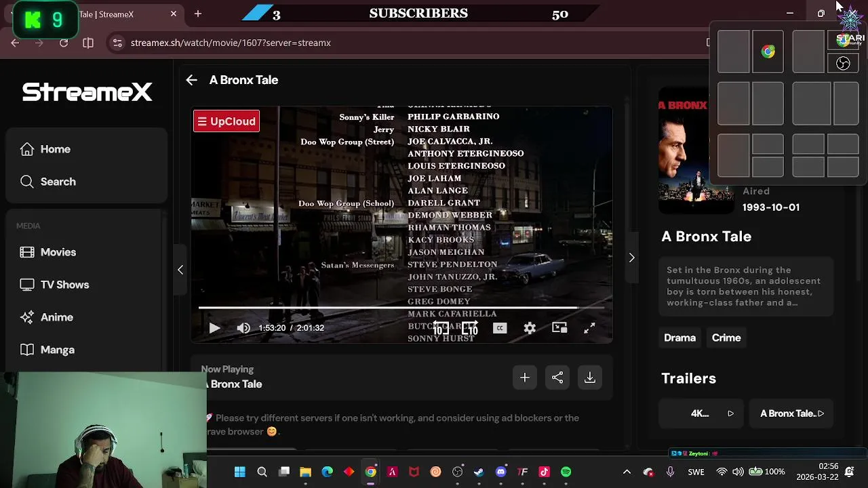Seek along the video progress bar
Viewport: 868px width, 488px height.
[401, 308]
